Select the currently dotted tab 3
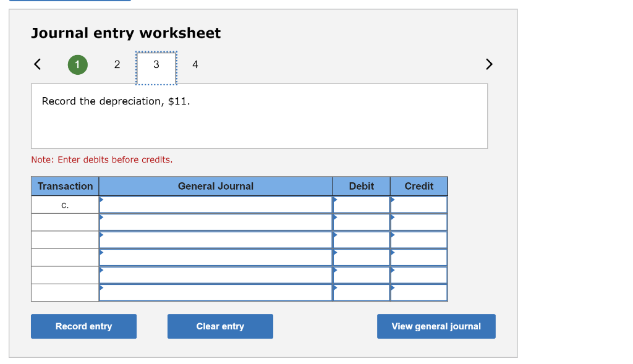The height and width of the screenshot is (364, 633). (x=156, y=64)
